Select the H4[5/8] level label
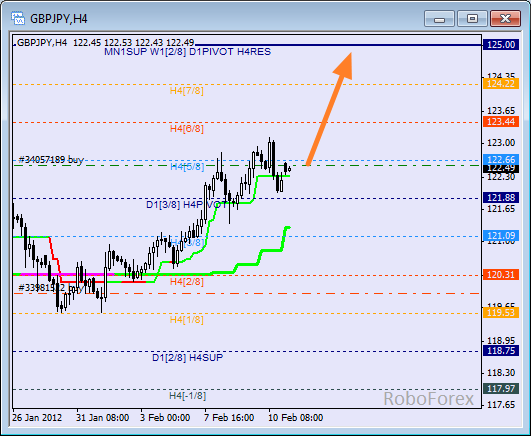Screen dimensions: 531x436 [187, 167]
